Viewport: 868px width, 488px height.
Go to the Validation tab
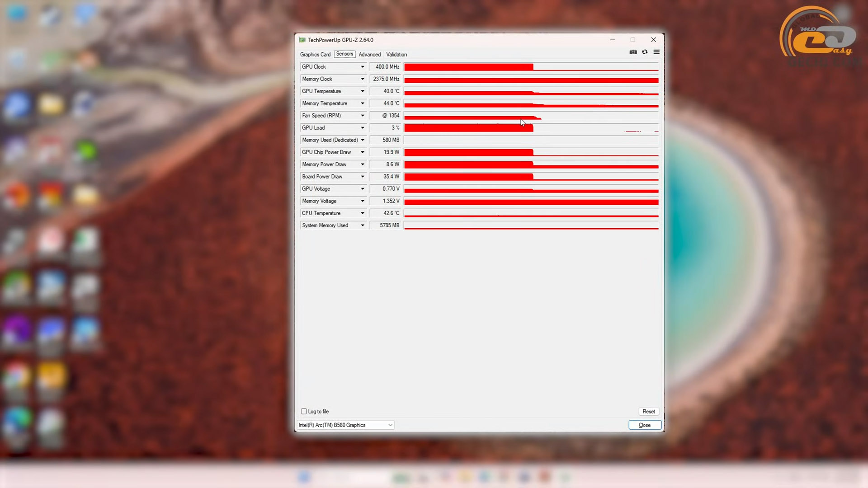point(396,54)
